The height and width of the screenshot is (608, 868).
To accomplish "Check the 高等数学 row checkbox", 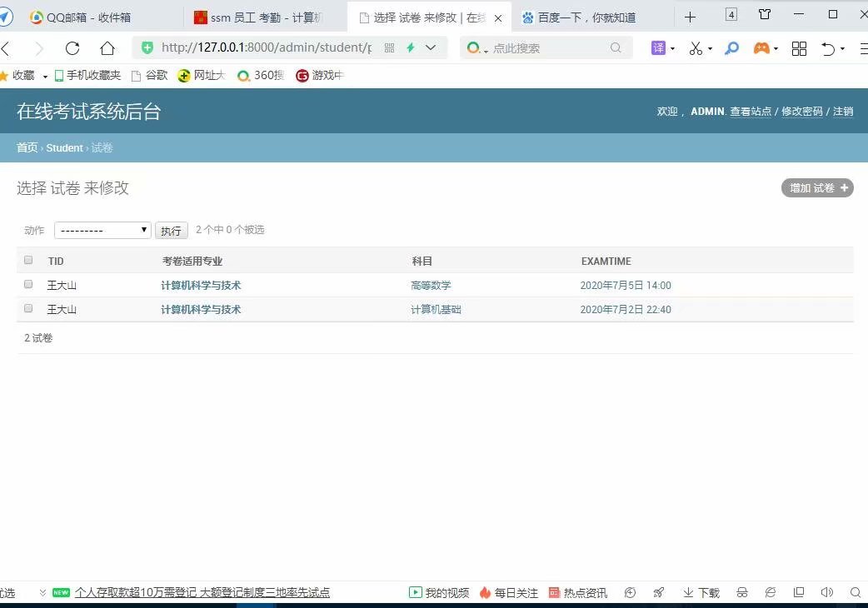I will 28,284.
